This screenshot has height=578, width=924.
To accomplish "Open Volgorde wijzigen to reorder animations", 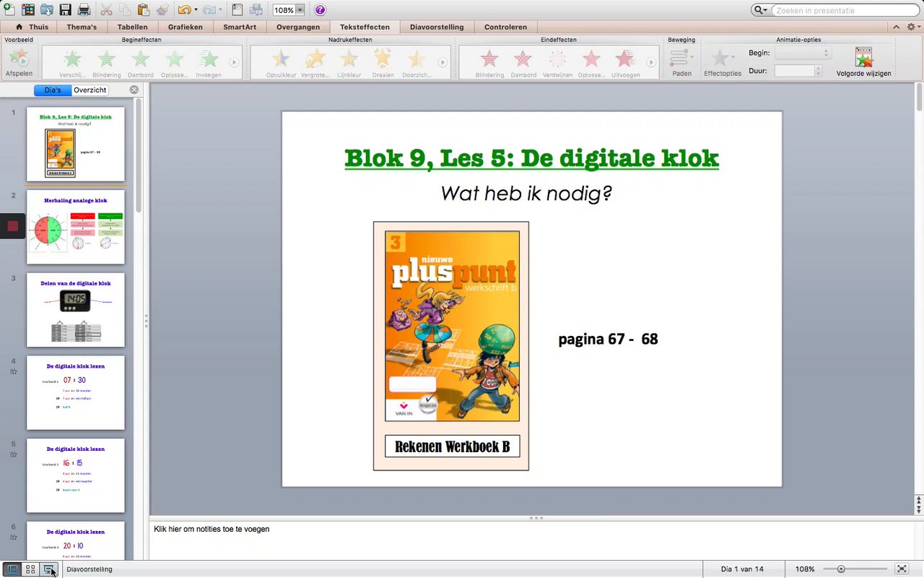I will tap(863, 62).
